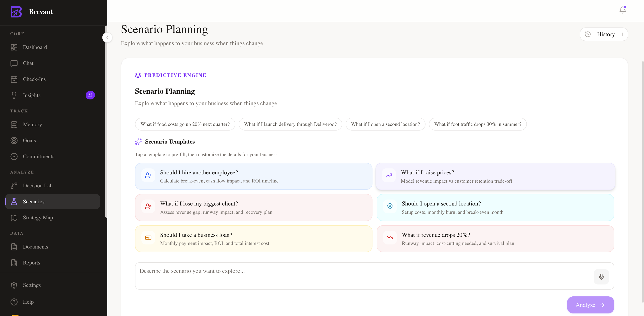This screenshot has height=316, width=644.
Task: Choose the 'Should I hire another employee?' template
Action: (253, 176)
